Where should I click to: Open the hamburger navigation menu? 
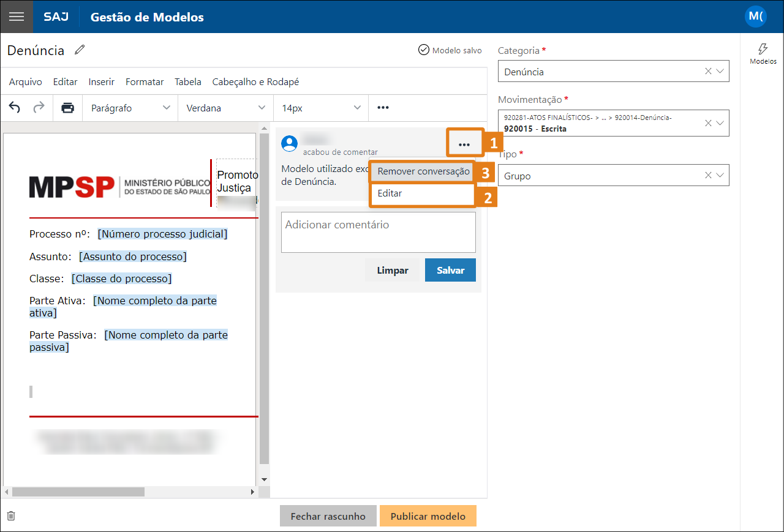coord(17,17)
